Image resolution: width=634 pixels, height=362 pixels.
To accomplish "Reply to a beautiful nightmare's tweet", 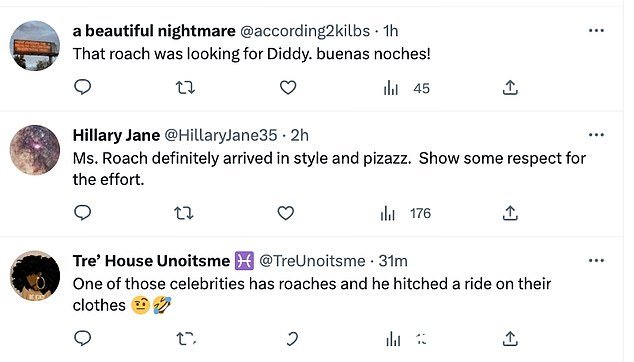I will coord(82,87).
